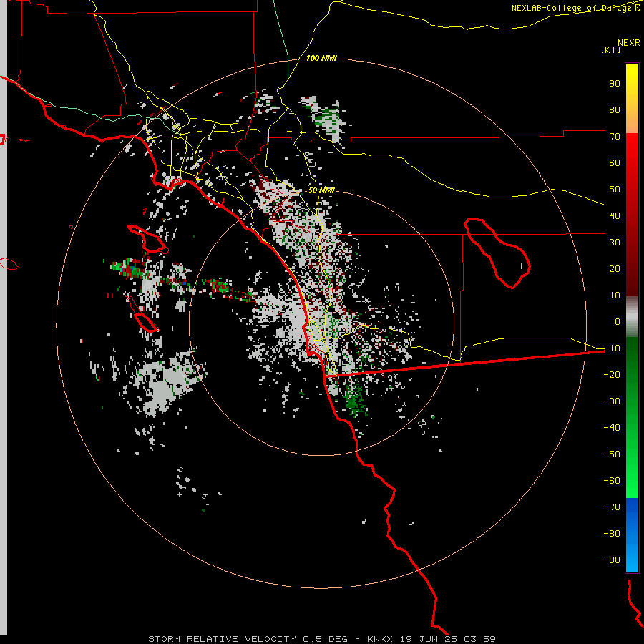Click the NEXR label above the color scale

click(629, 43)
